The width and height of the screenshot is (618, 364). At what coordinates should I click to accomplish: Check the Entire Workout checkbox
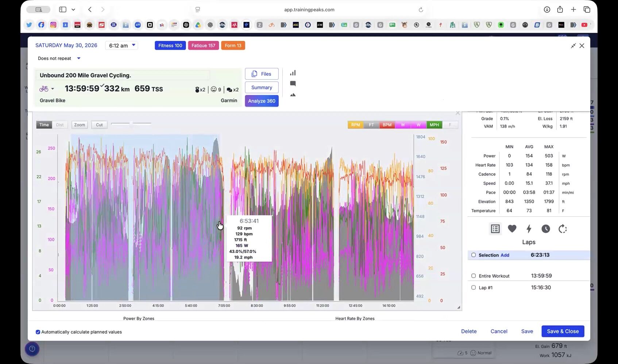474,276
